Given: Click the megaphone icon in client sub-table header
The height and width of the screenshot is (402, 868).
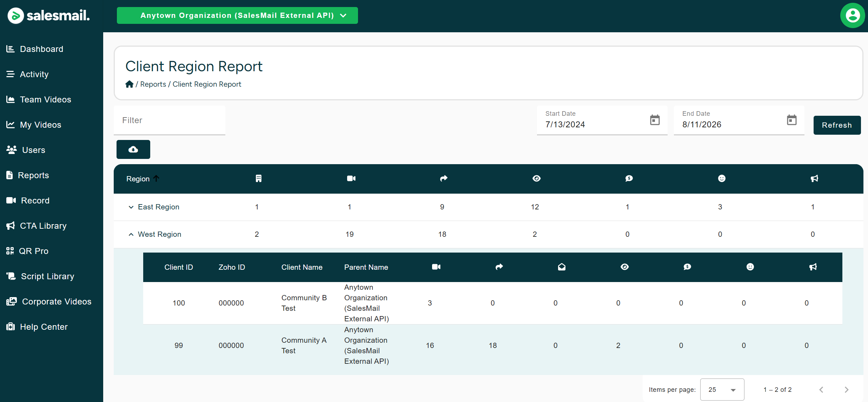Looking at the screenshot, I should (813, 267).
